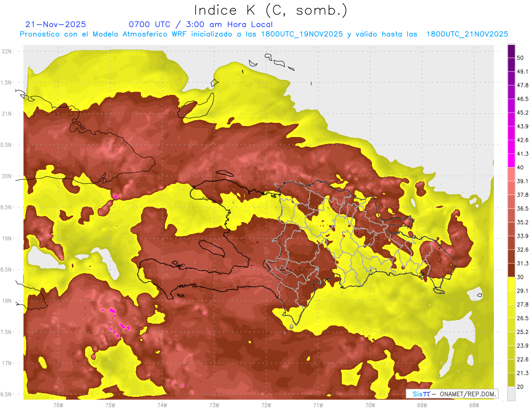Click the '23.9' color scale label
This screenshot has width=532, height=411.
pos(523,346)
